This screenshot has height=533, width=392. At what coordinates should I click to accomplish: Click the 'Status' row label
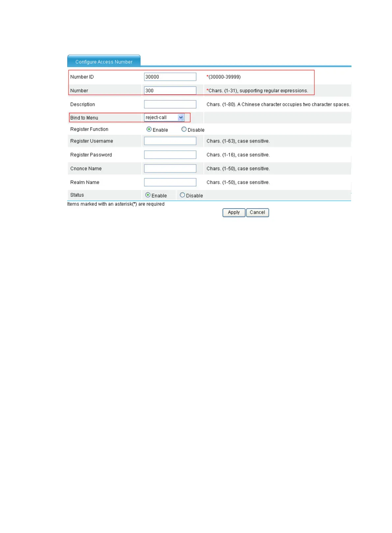77,195
